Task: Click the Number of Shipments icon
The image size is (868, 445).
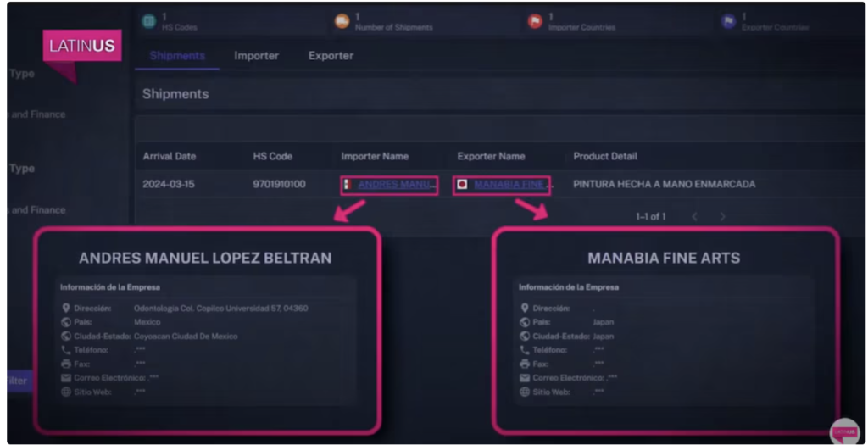Action: tap(342, 21)
